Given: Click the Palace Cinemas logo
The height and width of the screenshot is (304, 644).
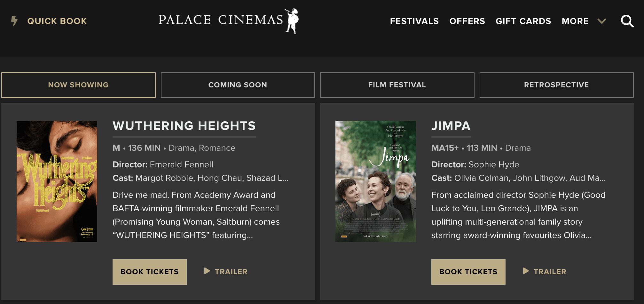Looking at the screenshot, I should click(x=229, y=21).
